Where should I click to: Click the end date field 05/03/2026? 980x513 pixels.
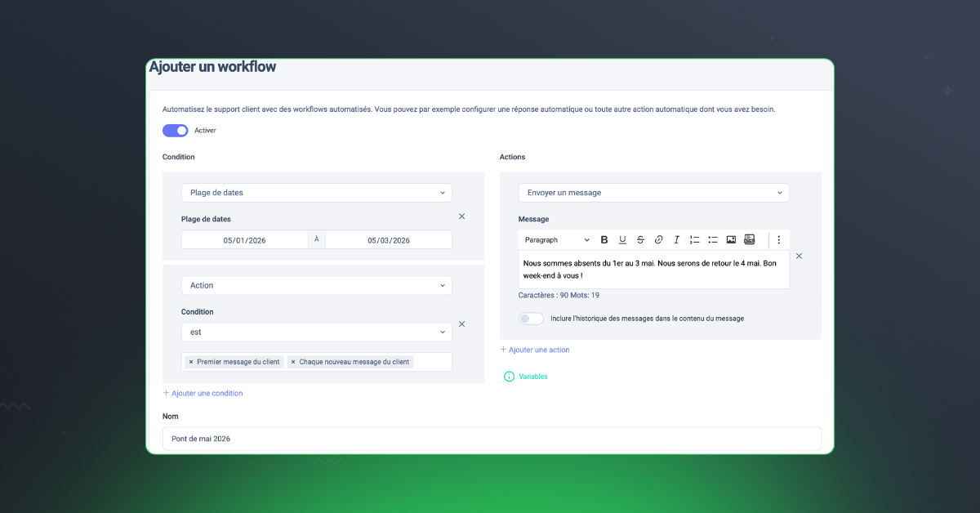click(x=389, y=240)
